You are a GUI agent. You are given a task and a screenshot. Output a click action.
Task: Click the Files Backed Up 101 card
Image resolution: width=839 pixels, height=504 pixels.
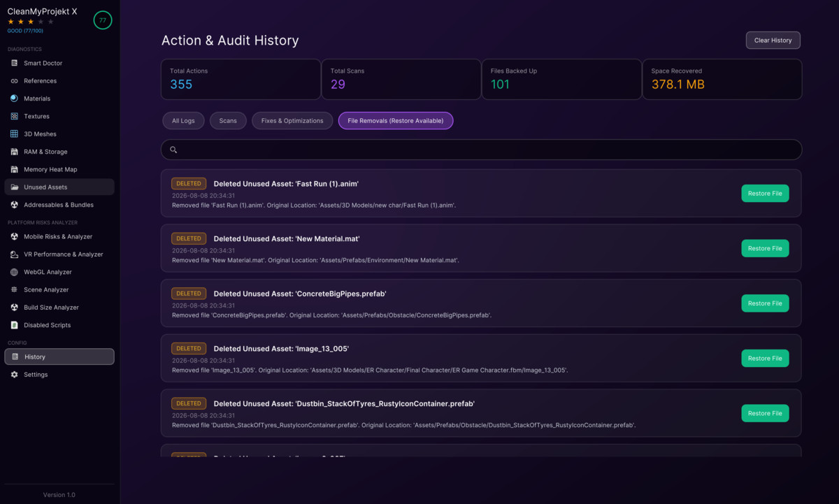(561, 79)
